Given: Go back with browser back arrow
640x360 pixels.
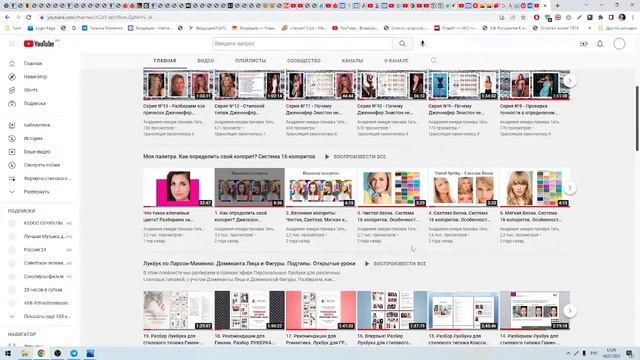Looking at the screenshot, I should coord(7,18).
